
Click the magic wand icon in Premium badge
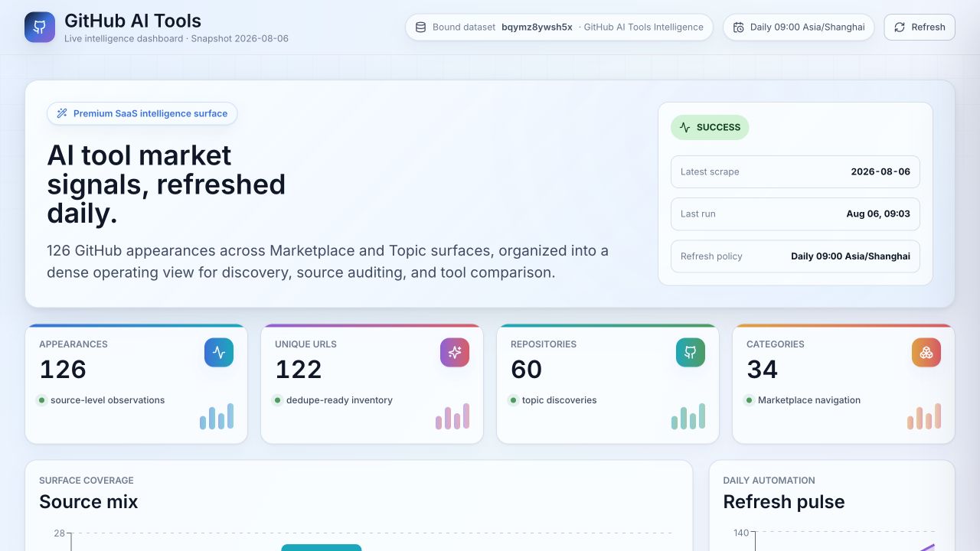[63, 113]
